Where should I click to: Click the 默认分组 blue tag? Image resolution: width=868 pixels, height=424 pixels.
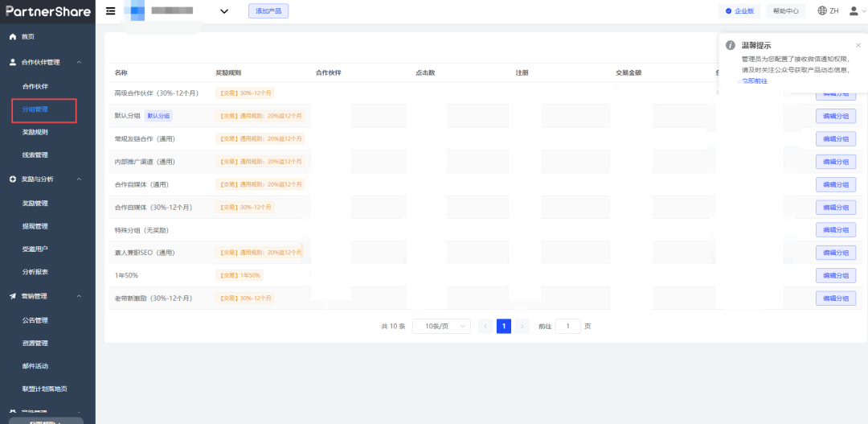tap(159, 116)
